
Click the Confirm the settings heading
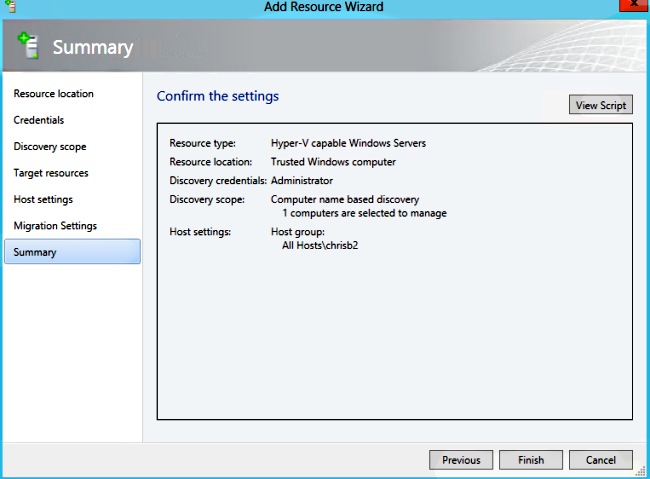pos(218,96)
